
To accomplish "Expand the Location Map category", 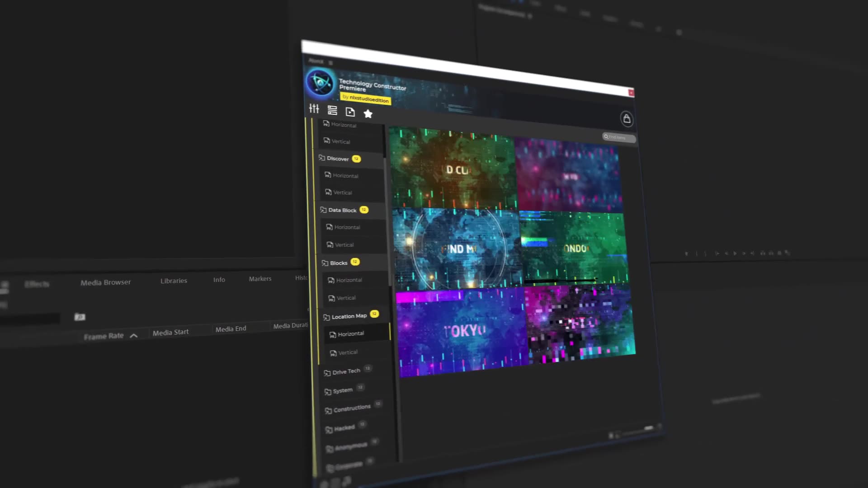I will [349, 315].
